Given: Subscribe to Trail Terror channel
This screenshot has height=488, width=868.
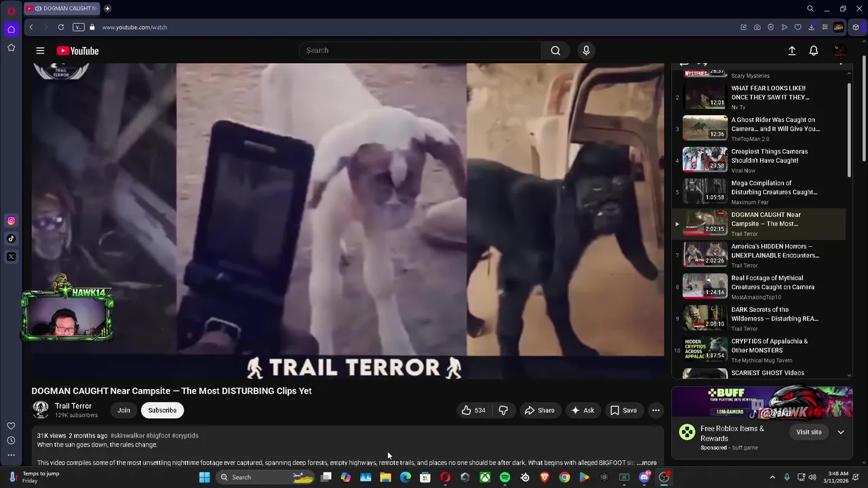Looking at the screenshot, I should 162,410.
